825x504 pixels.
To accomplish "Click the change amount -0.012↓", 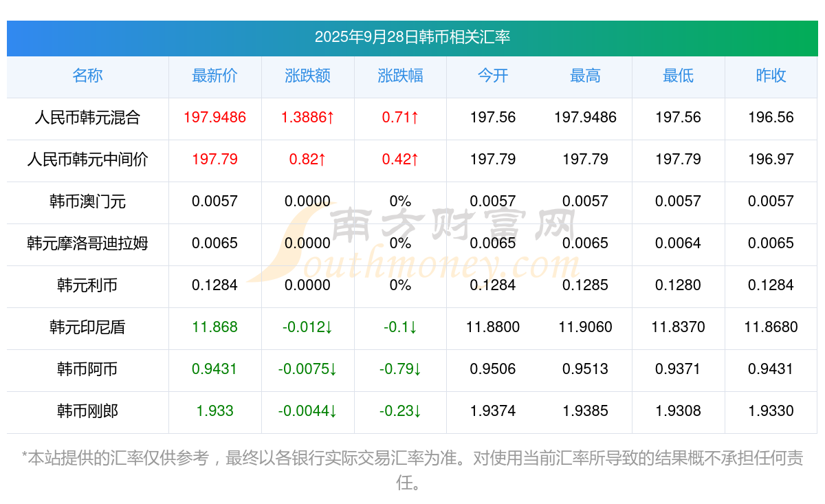I will click(x=307, y=327).
